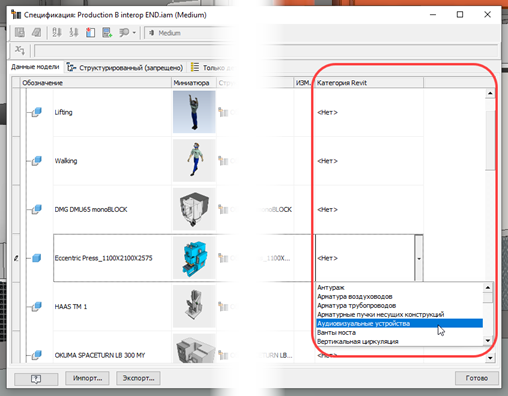508x396 pixels.
Task: Click the HAAS TM 1 thumbnail
Action: click(194, 307)
